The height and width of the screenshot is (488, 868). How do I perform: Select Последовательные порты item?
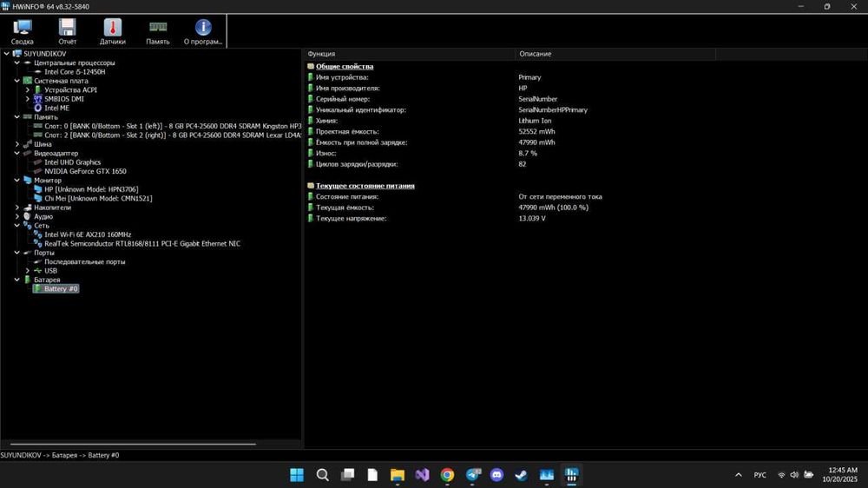tap(85, 261)
